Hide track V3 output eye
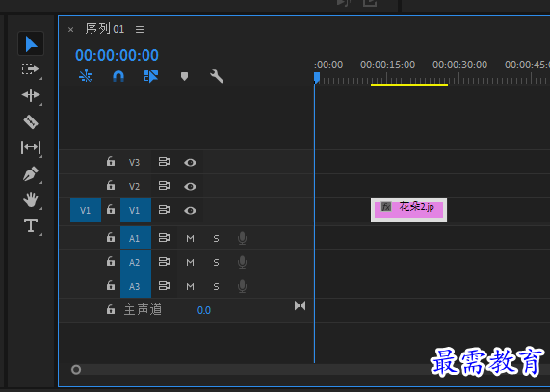This screenshot has height=392, width=550. (x=190, y=163)
